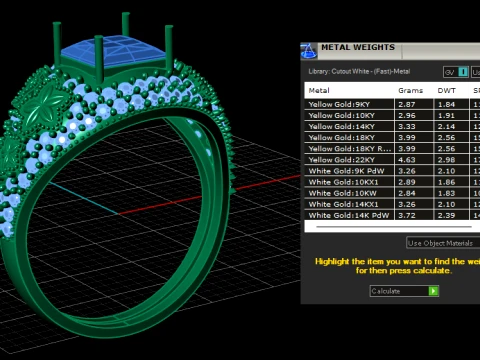Select the White Gold:14K PdW row

coord(392,215)
